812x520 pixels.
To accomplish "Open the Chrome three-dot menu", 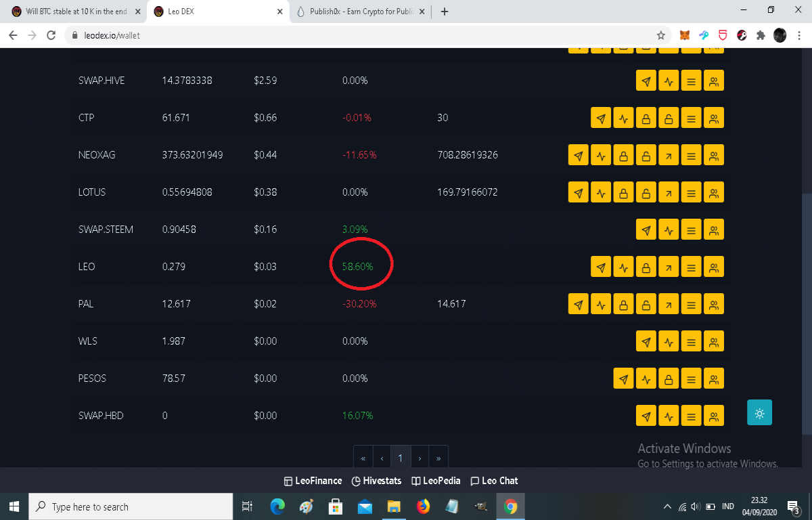I will (x=798, y=35).
